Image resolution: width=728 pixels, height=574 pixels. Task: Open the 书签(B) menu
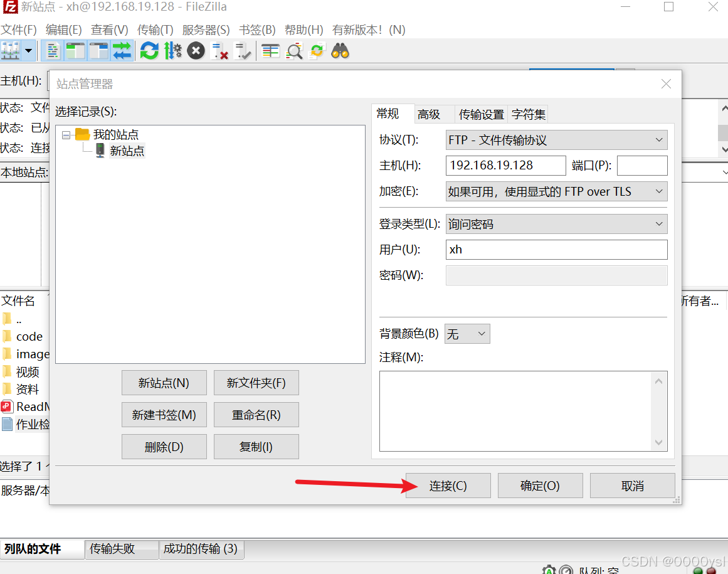257,29
